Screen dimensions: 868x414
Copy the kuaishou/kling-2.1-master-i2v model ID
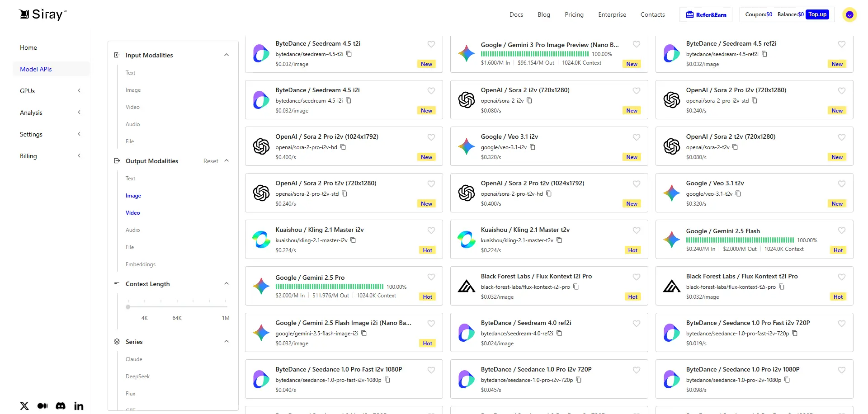tap(353, 240)
